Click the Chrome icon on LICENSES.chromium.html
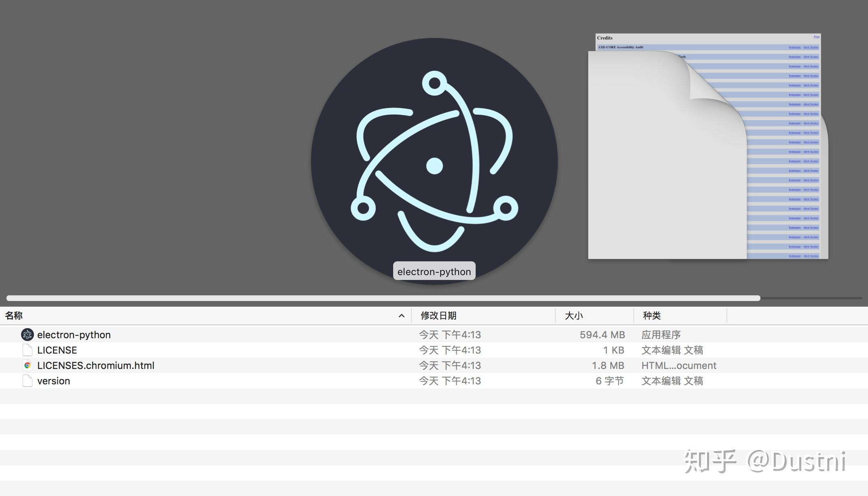The image size is (868, 496). (x=27, y=365)
